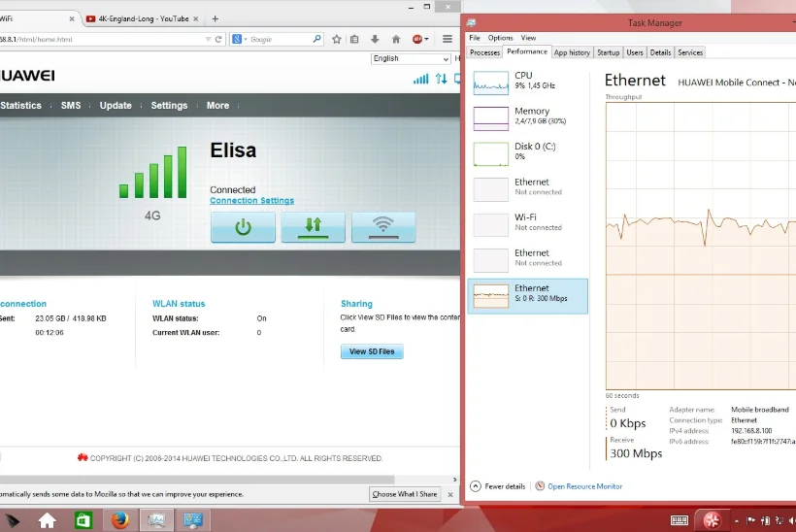Open the URL history dropdown arrow
This screenshot has height=532, width=796.
pyautogui.click(x=208, y=39)
